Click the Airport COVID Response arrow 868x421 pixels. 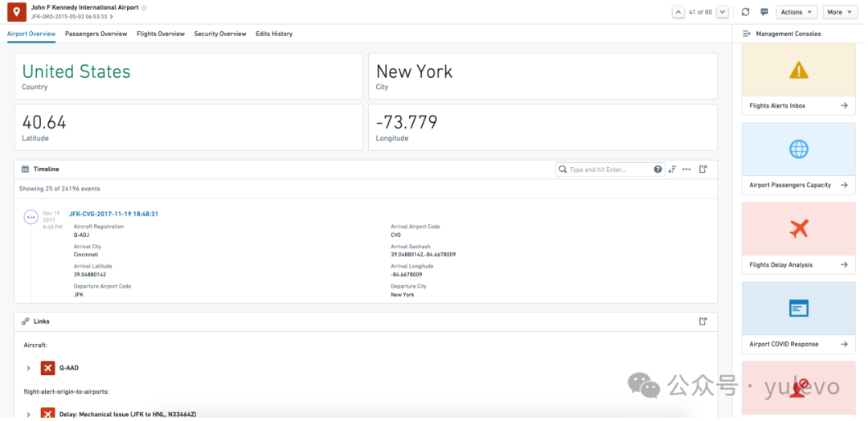tap(844, 344)
